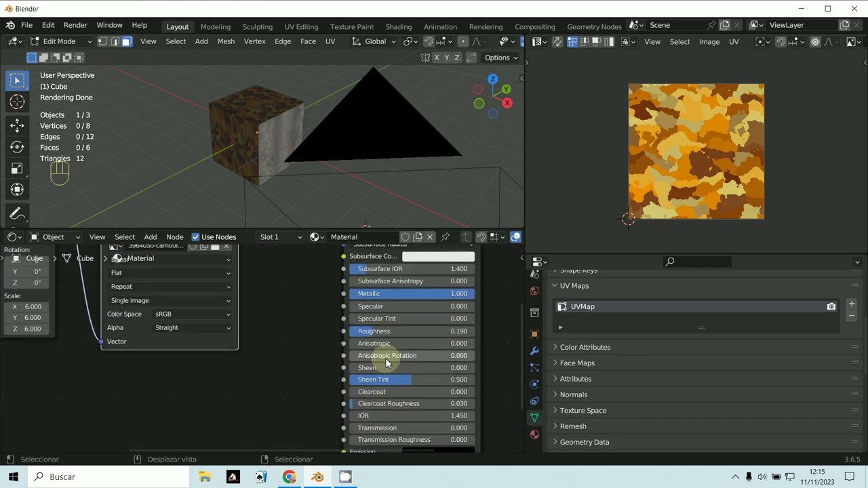868x488 pixels.
Task: Pin the material in node editor header
Action: [445, 237]
